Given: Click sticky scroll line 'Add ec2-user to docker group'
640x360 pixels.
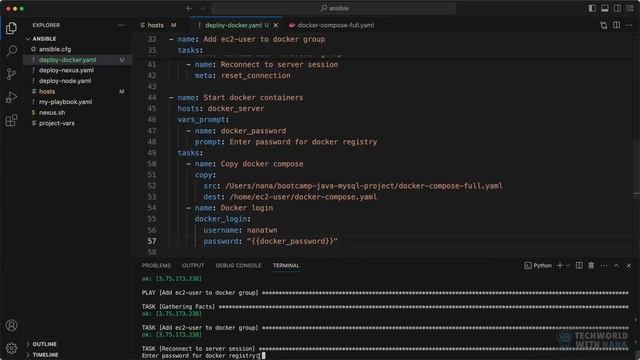Looking at the screenshot, I should [x=251, y=40].
